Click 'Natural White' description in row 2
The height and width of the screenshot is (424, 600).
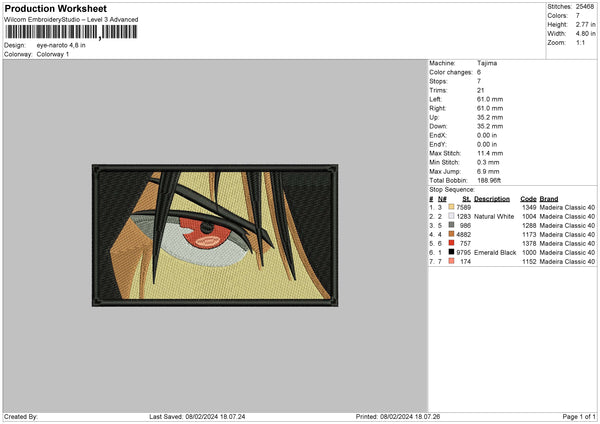click(x=494, y=217)
